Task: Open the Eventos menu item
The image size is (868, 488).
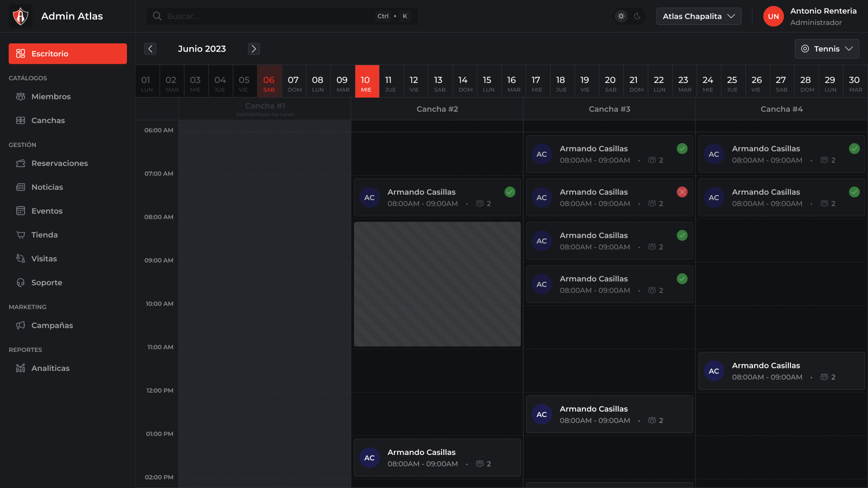Action: tap(47, 211)
